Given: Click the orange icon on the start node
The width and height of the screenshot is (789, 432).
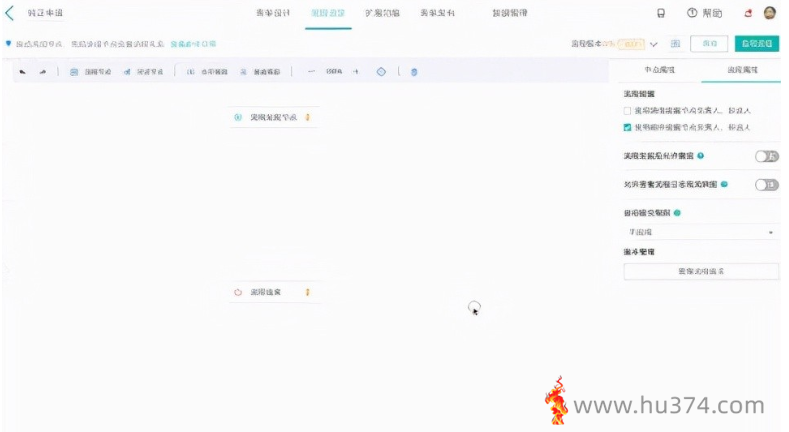Looking at the screenshot, I should 308,117.
